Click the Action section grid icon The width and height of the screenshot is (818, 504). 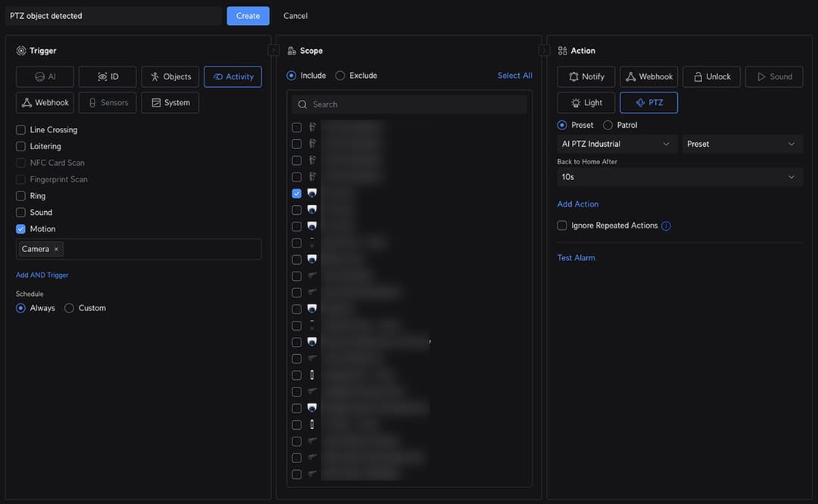562,51
